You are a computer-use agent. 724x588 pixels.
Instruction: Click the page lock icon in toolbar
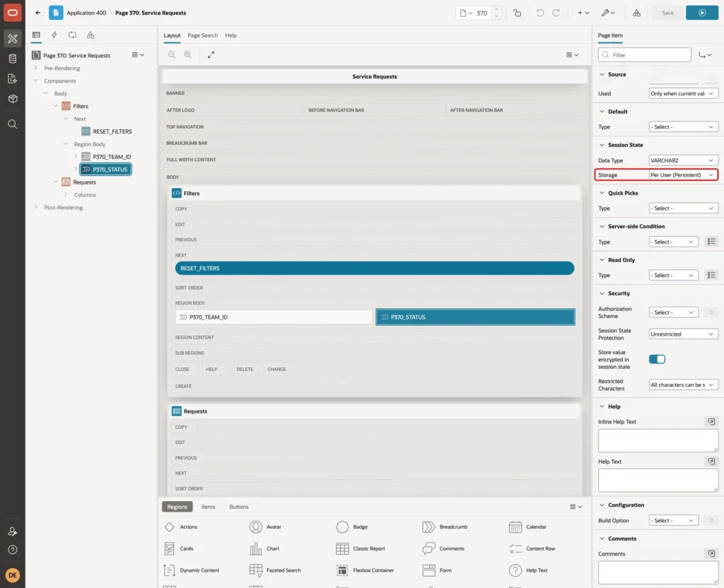coord(517,13)
